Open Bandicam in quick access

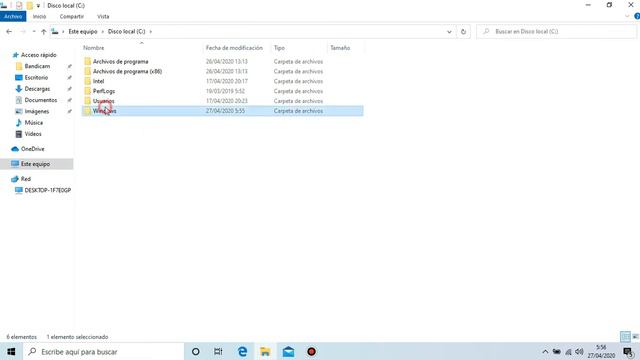(x=37, y=66)
